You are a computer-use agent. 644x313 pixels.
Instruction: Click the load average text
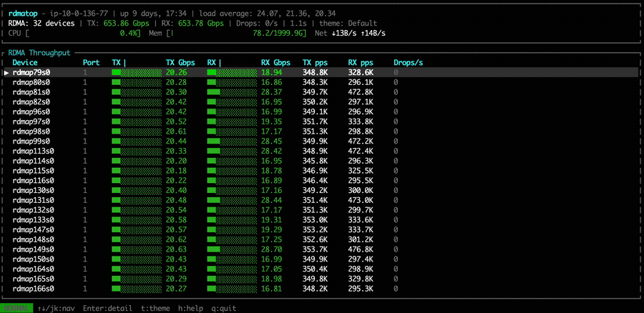(269, 14)
